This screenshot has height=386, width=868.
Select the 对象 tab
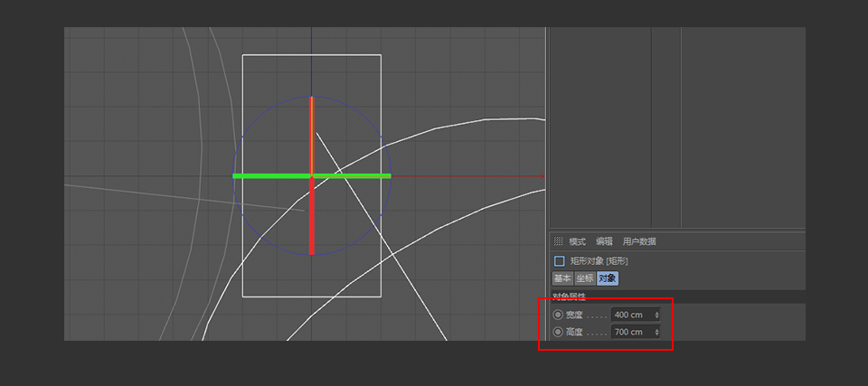coord(608,278)
